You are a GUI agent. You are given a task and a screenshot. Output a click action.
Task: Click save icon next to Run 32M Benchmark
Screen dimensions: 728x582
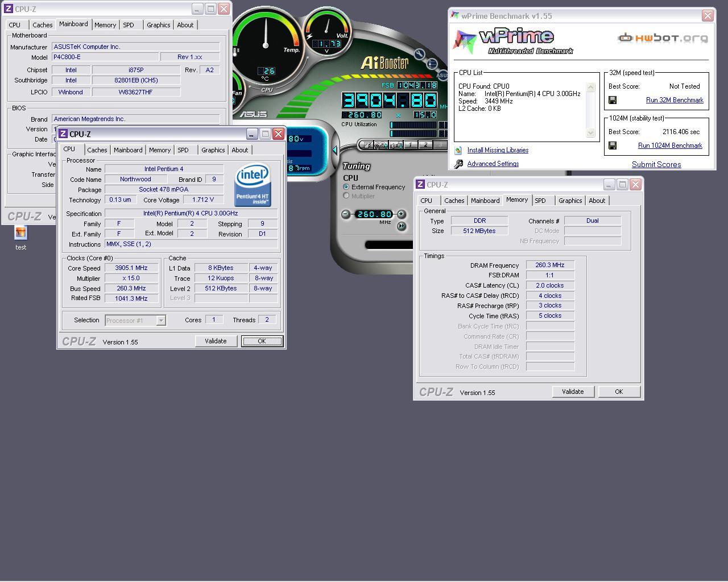click(x=613, y=100)
